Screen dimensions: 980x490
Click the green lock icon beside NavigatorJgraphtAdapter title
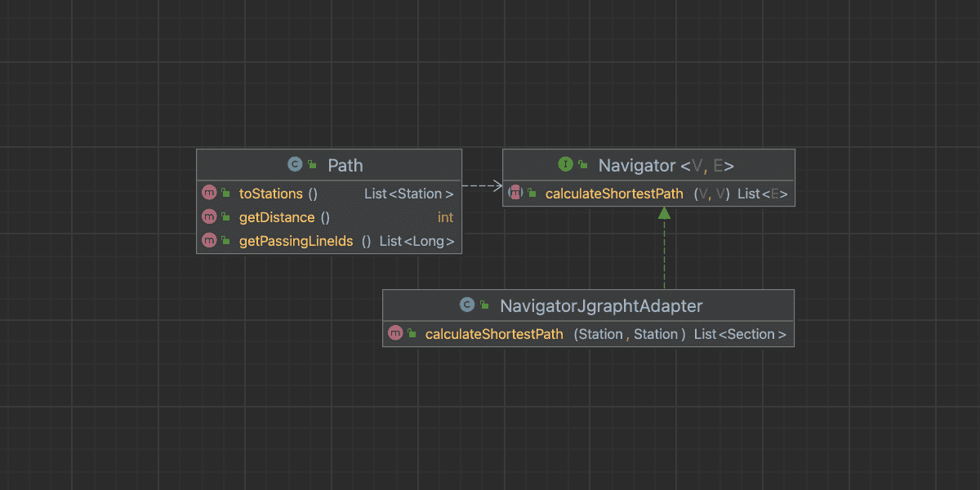click(484, 306)
